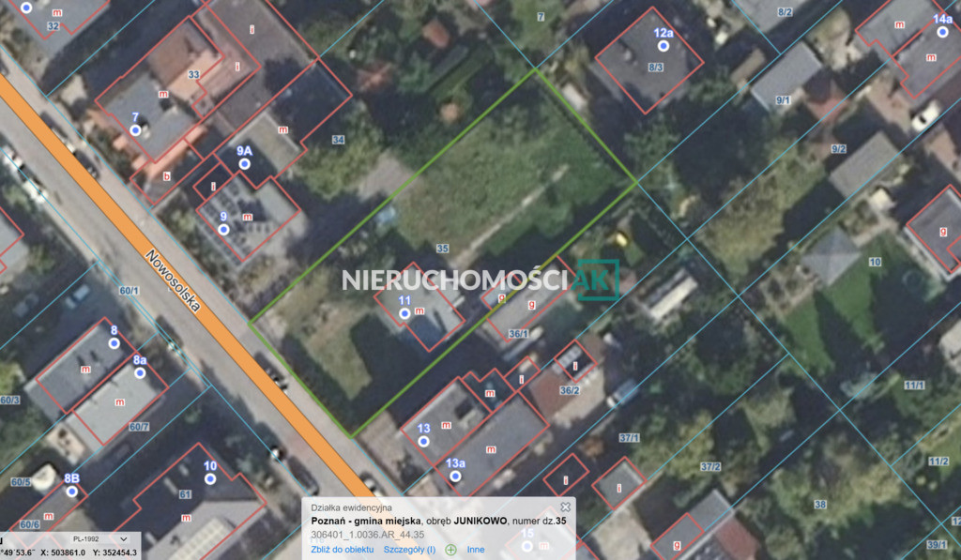Click the green plus icon in parcel popup
Viewport: 961px width, 560px height.
450,550
